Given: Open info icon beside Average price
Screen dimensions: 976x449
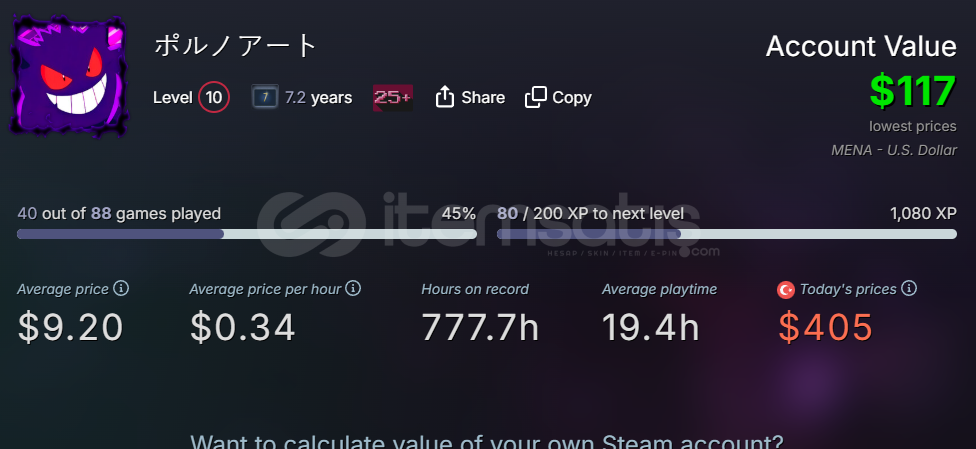Looking at the screenshot, I should tap(122, 288).
